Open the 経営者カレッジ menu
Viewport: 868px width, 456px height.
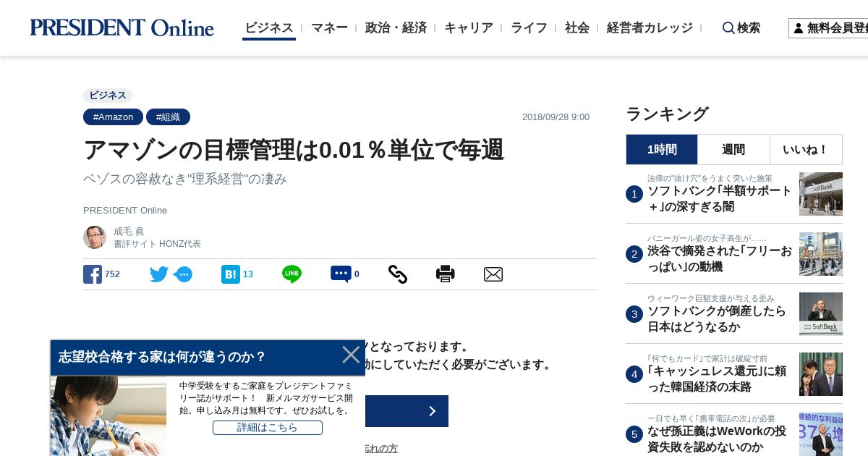(650, 28)
